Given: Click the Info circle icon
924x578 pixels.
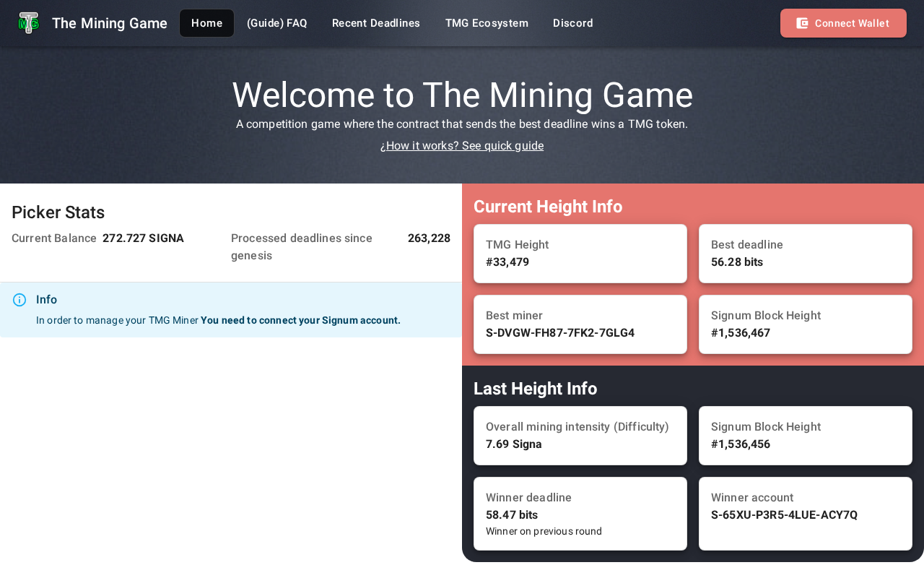Looking at the screenshot, I should [x=19, y=300].
